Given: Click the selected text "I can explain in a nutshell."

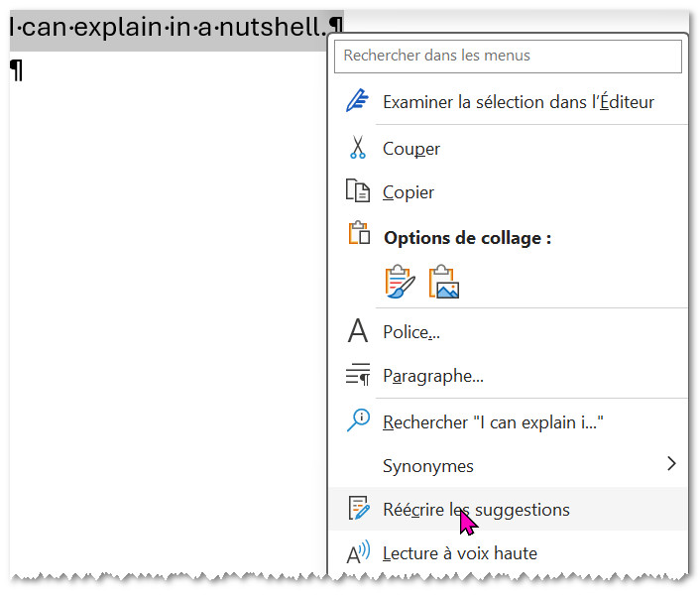Looking at the screenshot, I should (169, 31).
